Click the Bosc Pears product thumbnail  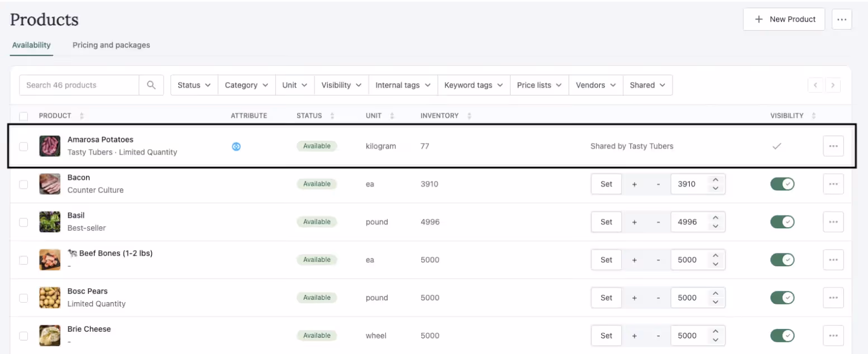[x=50, y=298]
